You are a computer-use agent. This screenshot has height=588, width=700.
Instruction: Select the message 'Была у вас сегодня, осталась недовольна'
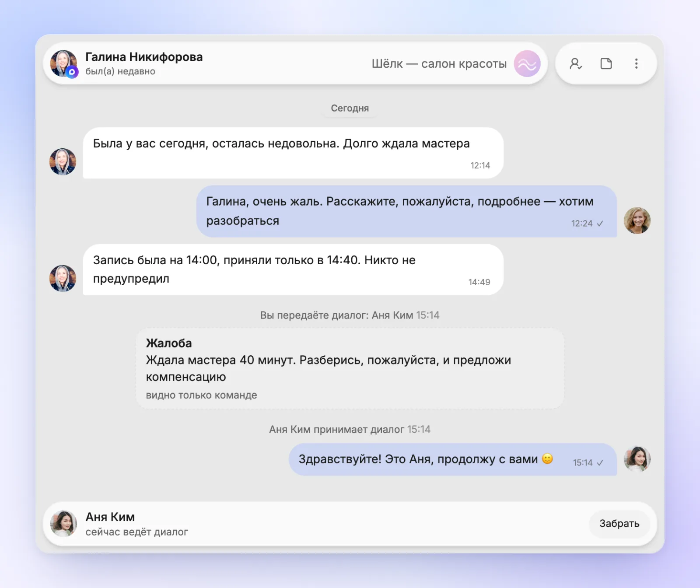293,153
